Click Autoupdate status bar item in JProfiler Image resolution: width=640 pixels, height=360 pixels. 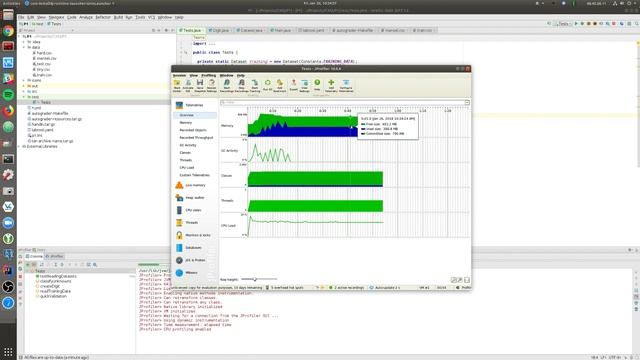(385, 288)
